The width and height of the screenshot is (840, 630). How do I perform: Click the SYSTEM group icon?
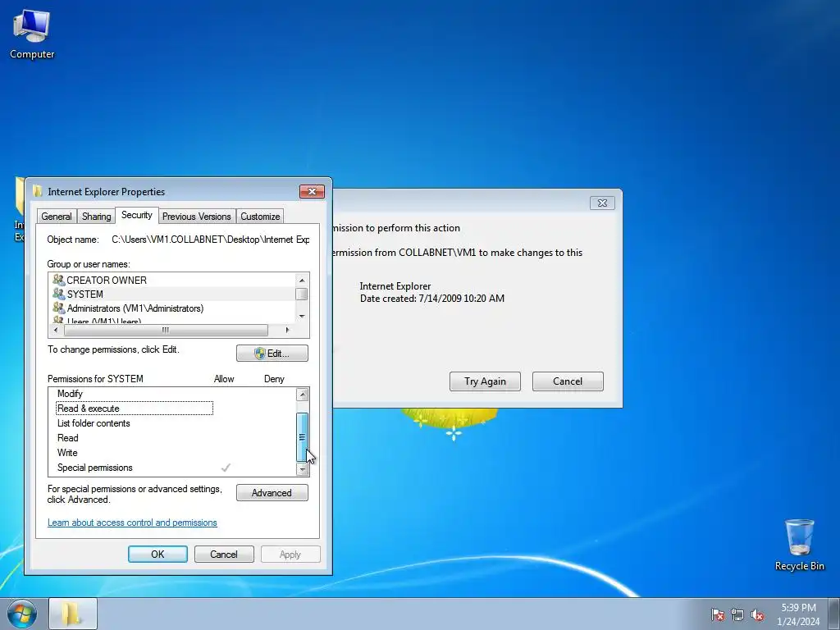58,294
